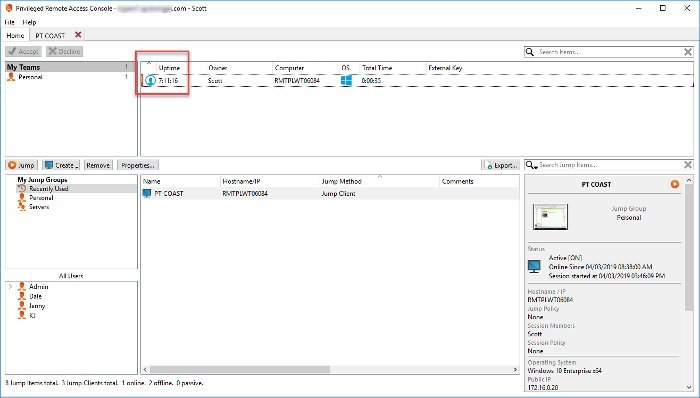
Task: Open the File menu
Action: click(9, 22)
